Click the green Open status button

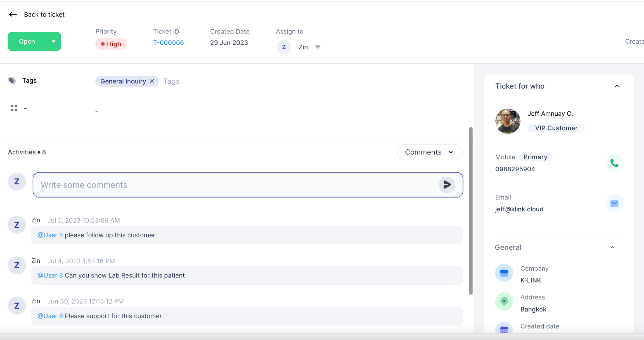(27, 41)
